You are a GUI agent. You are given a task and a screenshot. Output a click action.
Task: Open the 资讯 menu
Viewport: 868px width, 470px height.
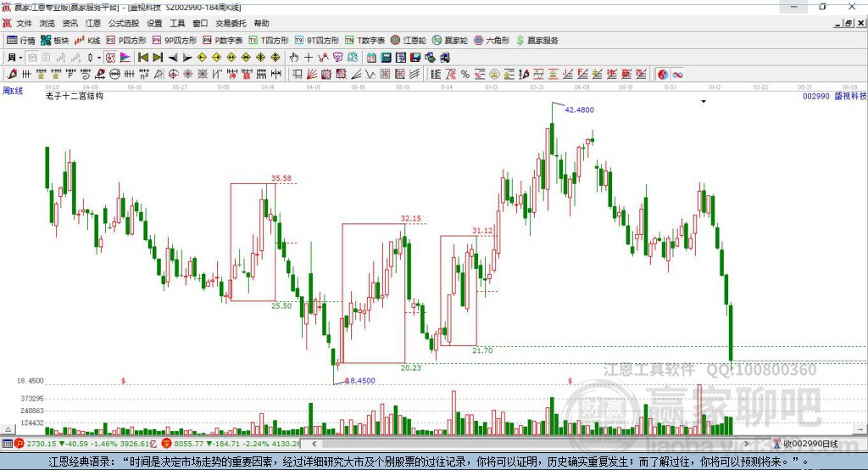[70, 23]
